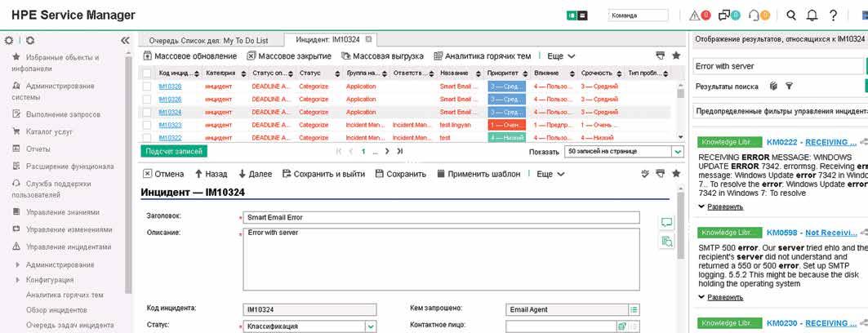Click Сохранить и выйти
Image resolution: width=868 pixels, height=333 pixels.
[323, 174]
